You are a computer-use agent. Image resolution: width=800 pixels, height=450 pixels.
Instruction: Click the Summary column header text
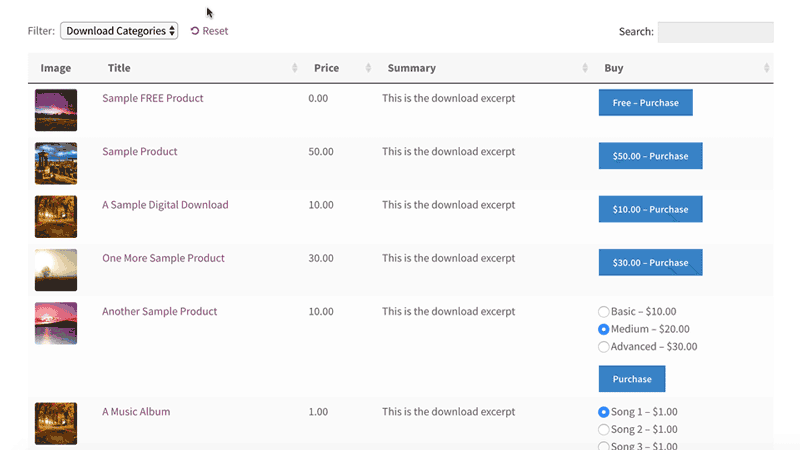[412, 68]
